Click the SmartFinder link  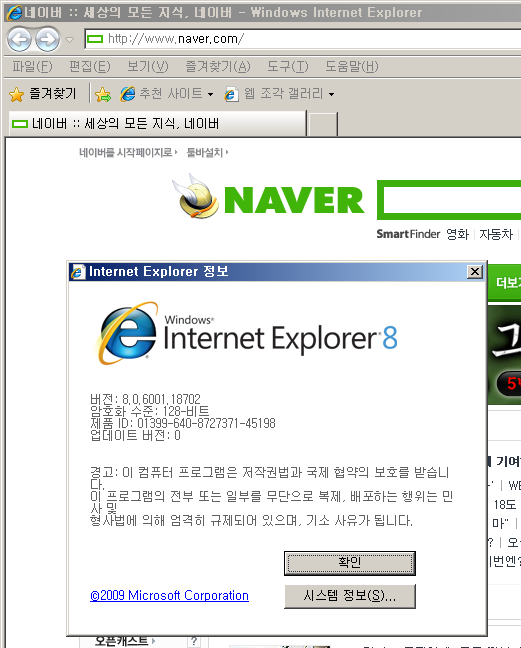click(408, 234)
